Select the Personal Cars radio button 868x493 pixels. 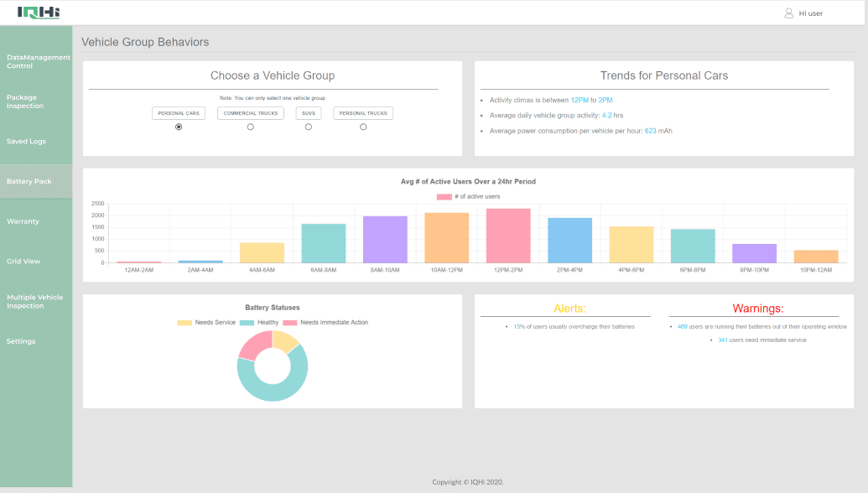coord(179,127)
